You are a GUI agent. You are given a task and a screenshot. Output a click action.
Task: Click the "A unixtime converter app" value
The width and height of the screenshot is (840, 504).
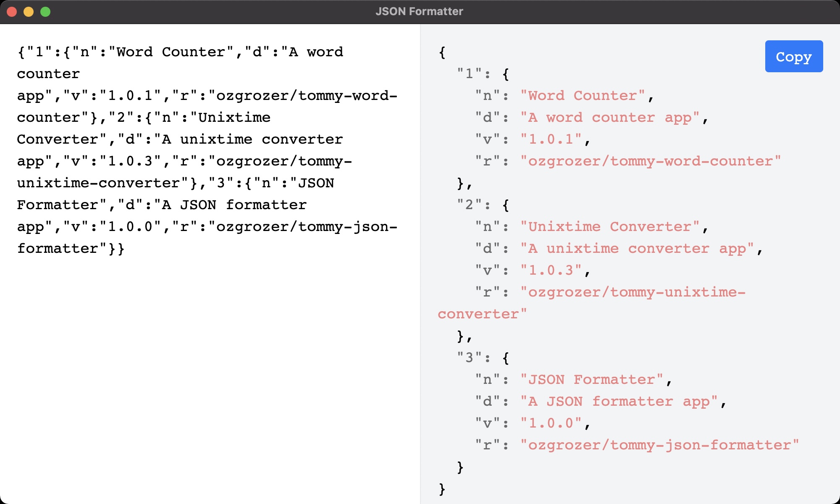click(x=637, y=249)
